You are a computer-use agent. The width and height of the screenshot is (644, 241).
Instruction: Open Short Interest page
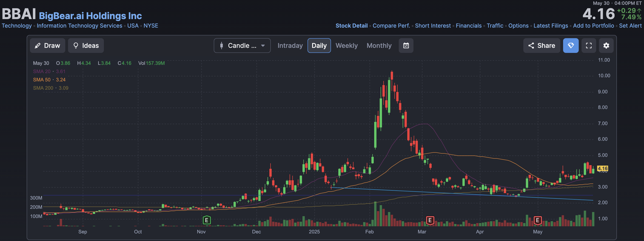[x=433, y=26]
